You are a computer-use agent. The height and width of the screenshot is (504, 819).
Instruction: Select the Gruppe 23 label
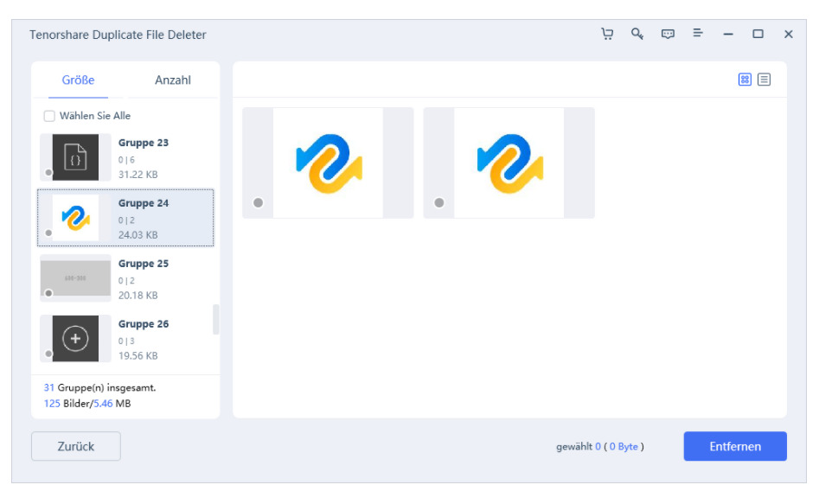(143, 143)
